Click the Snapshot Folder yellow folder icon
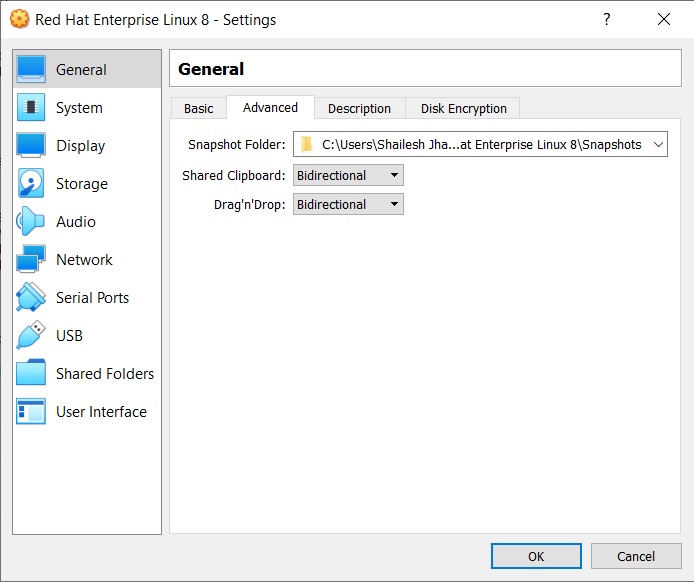Viewport: 694px width, 582px height. 307,144
